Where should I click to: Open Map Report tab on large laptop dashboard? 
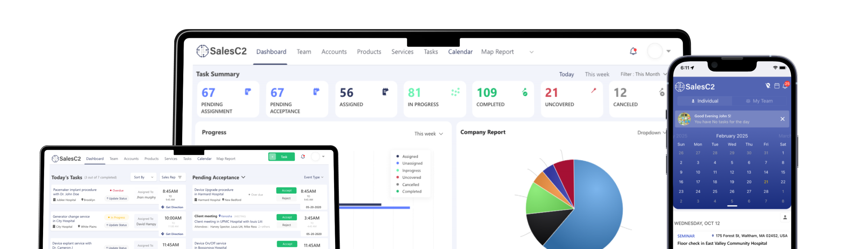coord(497,52)
